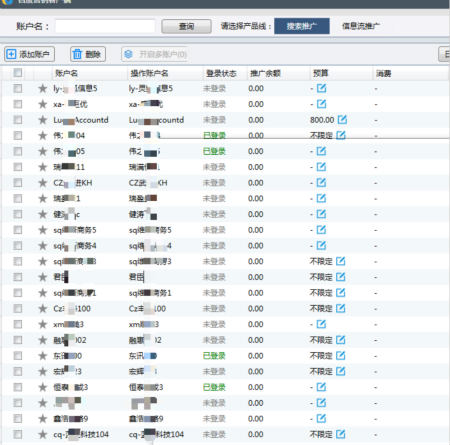Click the 预算 column header
This screenshot has height=445, width=450.
[x=321, y=73]
